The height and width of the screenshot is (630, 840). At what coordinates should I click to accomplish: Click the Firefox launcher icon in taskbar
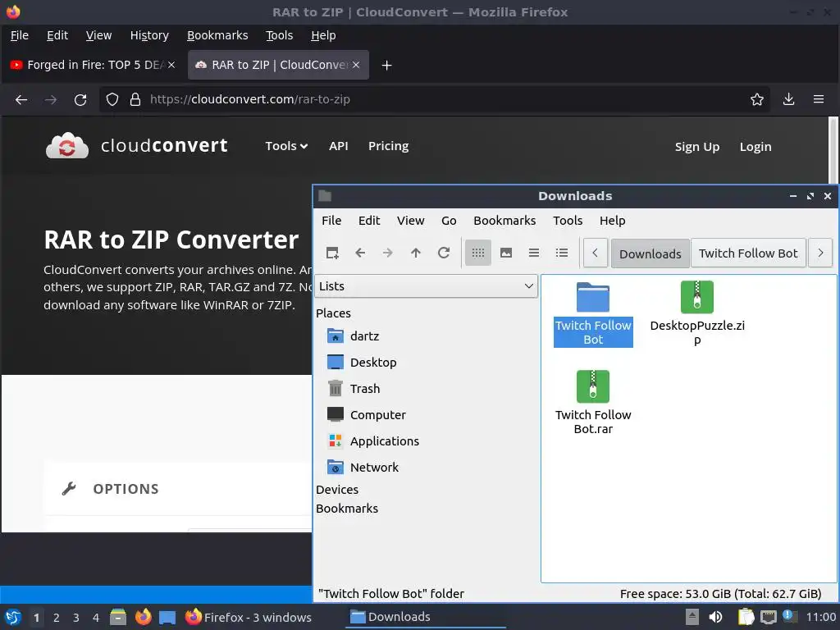[143, 617]
